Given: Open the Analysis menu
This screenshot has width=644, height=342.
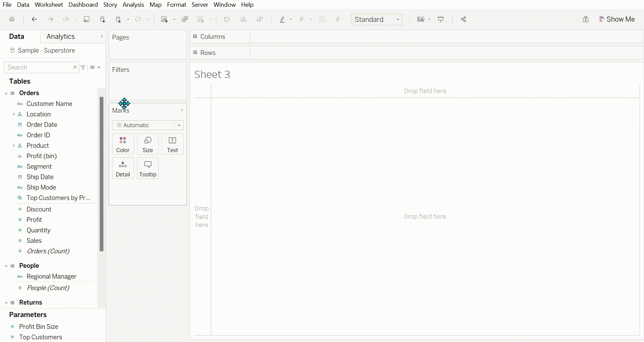Looking at the screenshot, I should [x=133, y=5].
